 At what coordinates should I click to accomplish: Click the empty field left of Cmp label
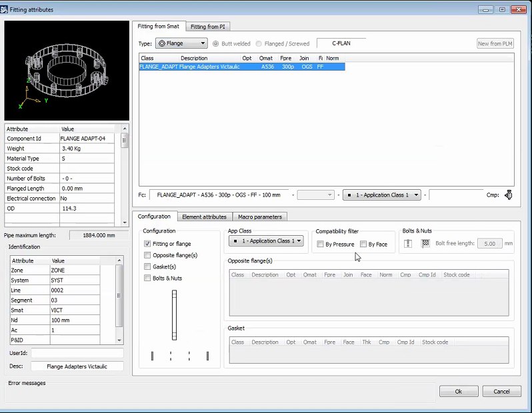pos(457,195)
